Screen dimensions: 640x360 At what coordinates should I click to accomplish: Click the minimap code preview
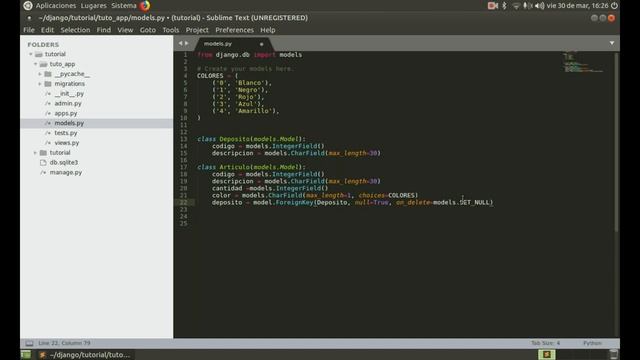[584, 62]
